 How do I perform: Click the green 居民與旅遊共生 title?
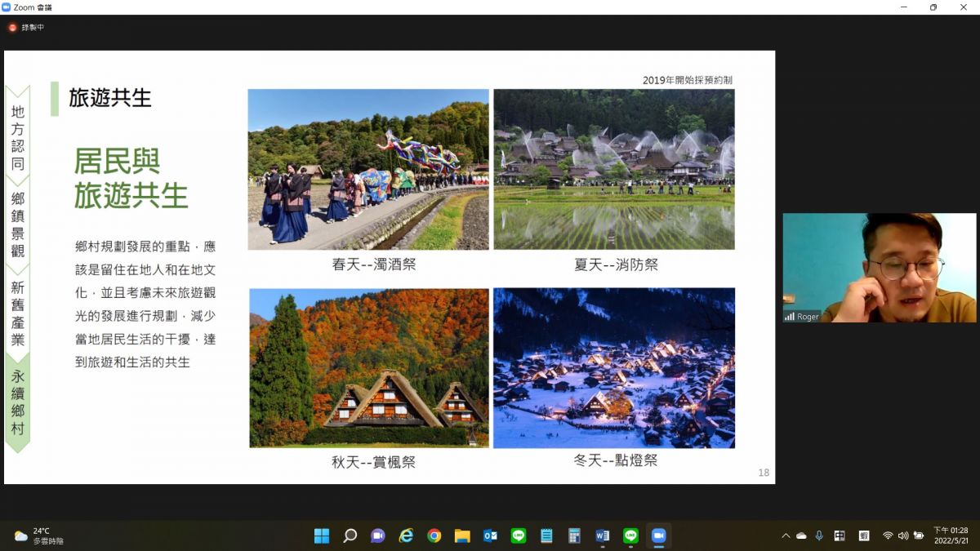coord(131,178)
